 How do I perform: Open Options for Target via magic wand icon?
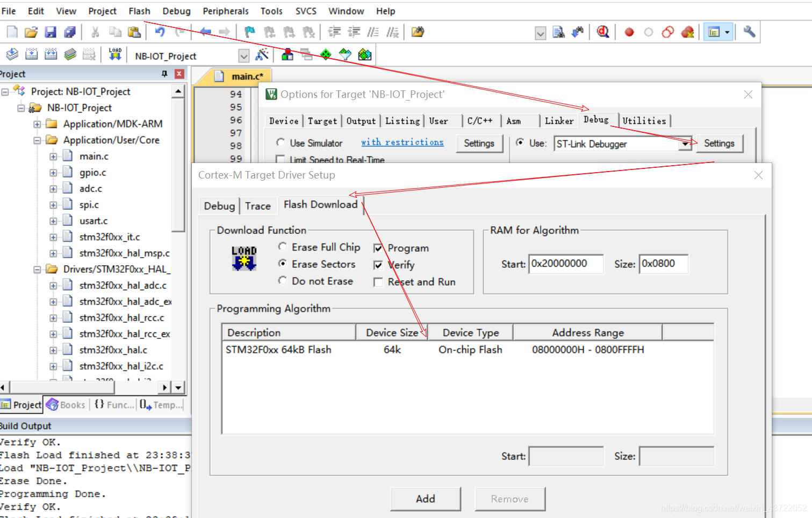pos(262,54)
